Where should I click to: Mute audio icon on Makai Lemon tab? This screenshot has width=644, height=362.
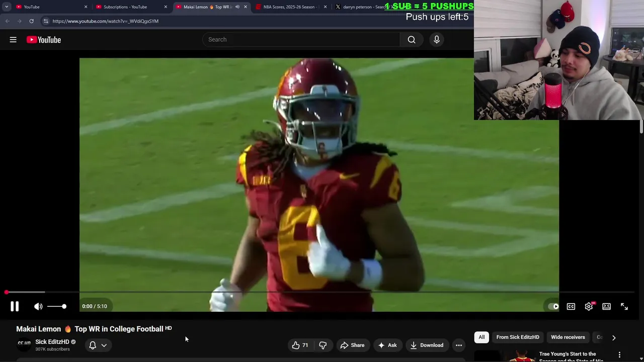[x=237, y=7]
